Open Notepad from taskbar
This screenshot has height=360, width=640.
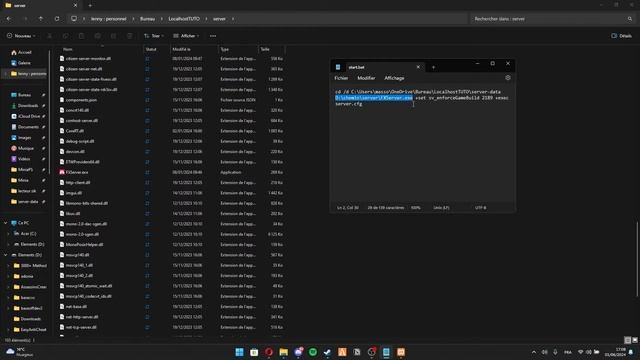[x=386, y=352]
